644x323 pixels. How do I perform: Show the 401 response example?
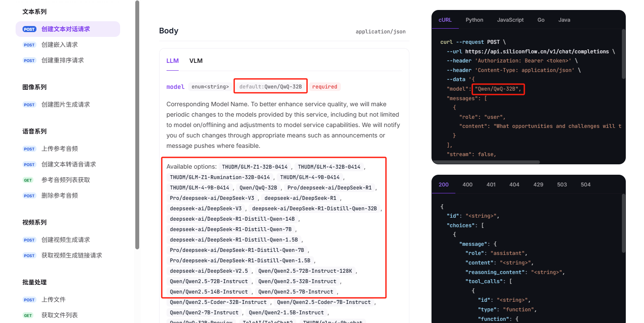(x=491, y=184)
